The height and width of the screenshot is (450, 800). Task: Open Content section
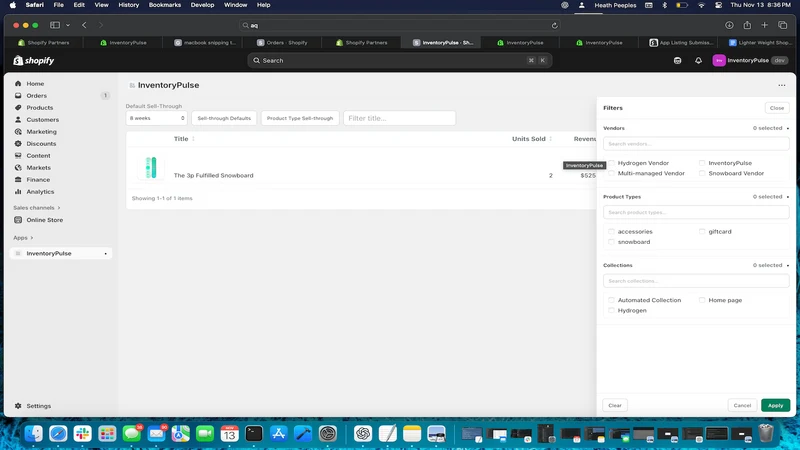click(x=38, y=156)
